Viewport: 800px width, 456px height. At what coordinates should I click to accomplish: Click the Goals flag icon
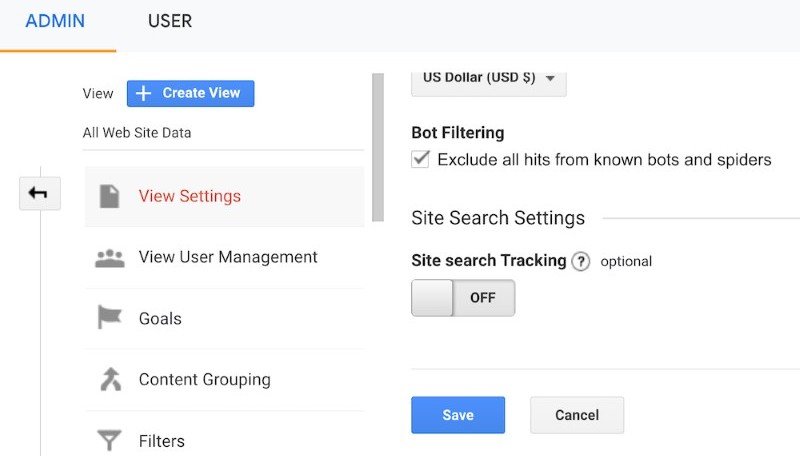(x=109, y=317)
